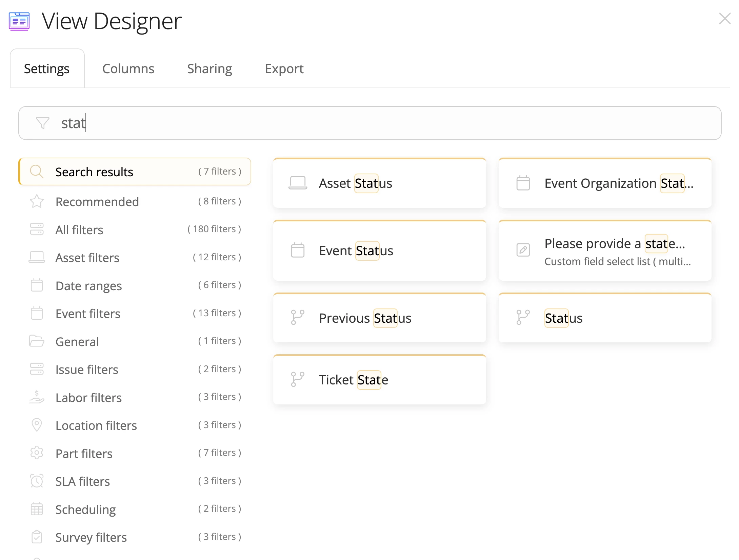The width and height of the screenshot is (739, 560).
Task: Click the hand with dollar Labor filters icon
Action: [37, 397]
